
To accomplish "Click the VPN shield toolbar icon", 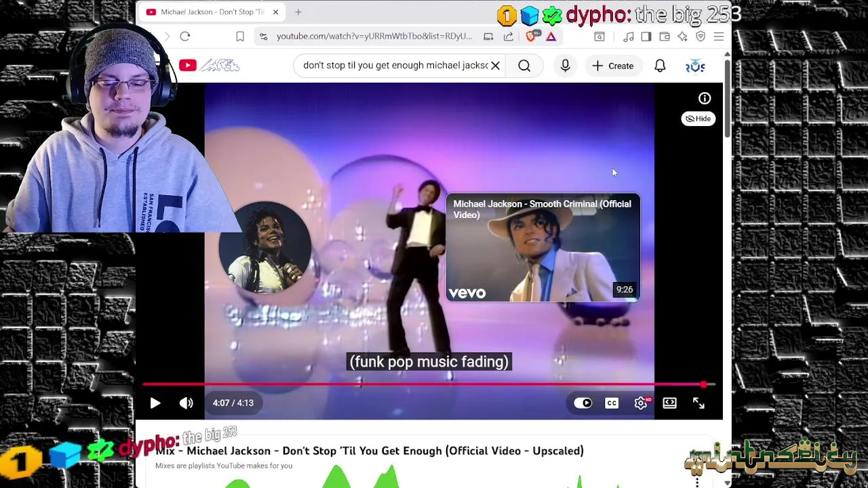I will point(701,37).
